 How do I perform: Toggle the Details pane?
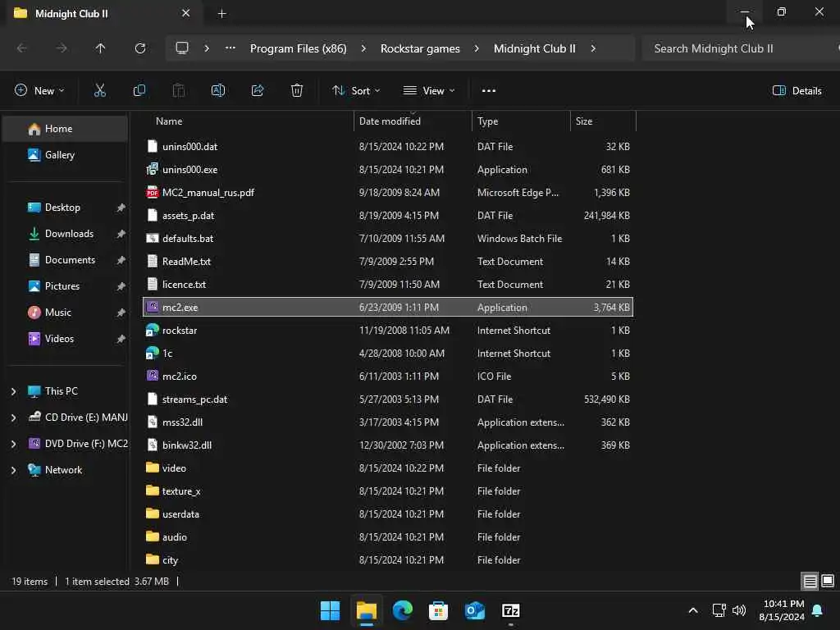click(797, 90)
